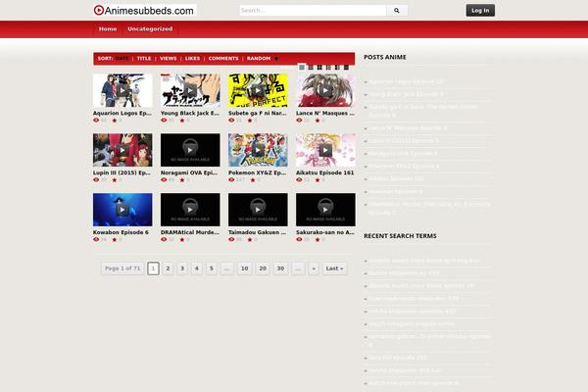Sort videos by TITLE

point(144,59)
